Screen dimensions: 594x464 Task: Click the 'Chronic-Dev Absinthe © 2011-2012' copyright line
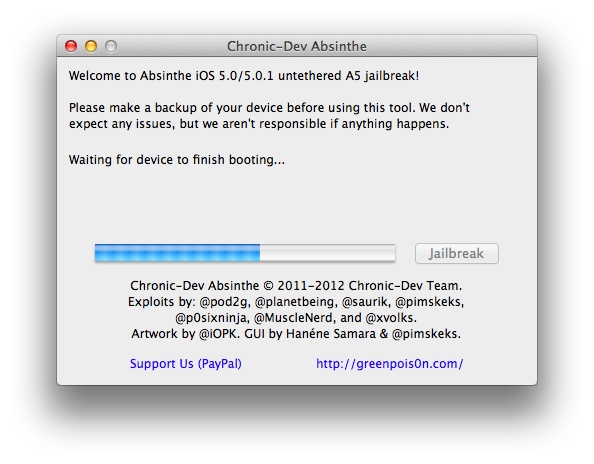click(x=296, y=286)
